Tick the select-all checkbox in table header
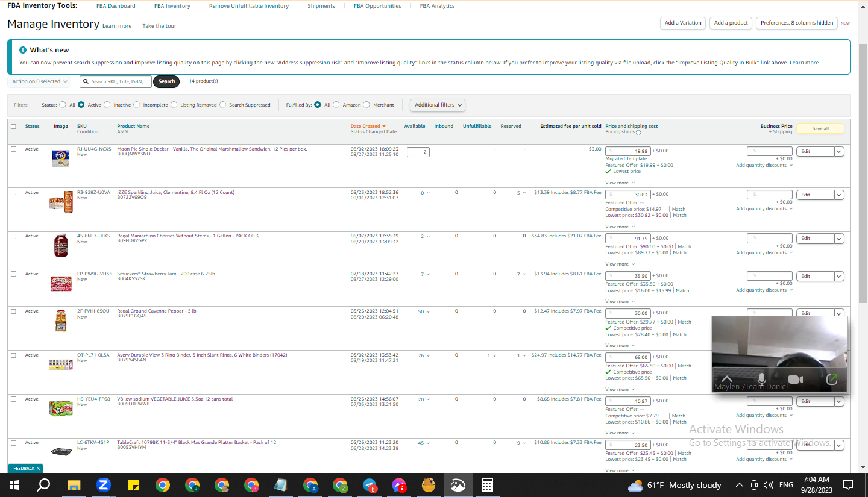Screen dimensions: 868x497 tap(13, 127)
